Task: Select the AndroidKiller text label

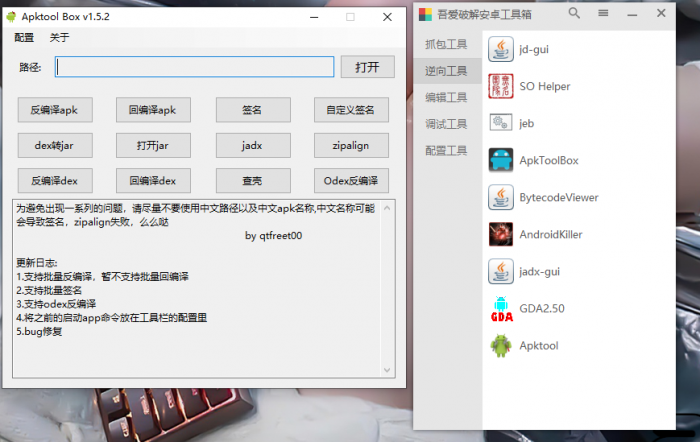Action: 550,234
